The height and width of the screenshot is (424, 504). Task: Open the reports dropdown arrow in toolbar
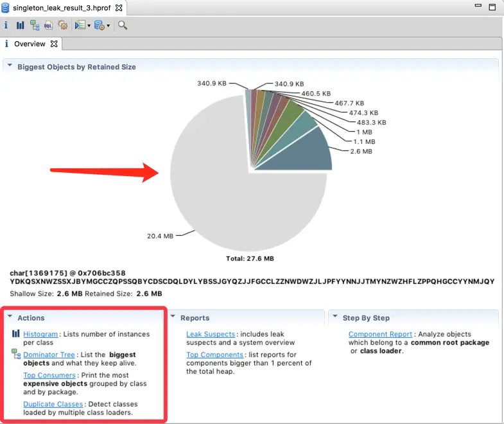(89, 26)
